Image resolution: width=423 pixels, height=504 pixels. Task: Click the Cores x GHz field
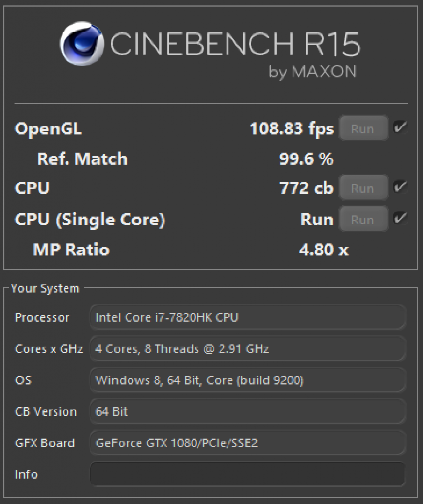click(x=247, y=349)
